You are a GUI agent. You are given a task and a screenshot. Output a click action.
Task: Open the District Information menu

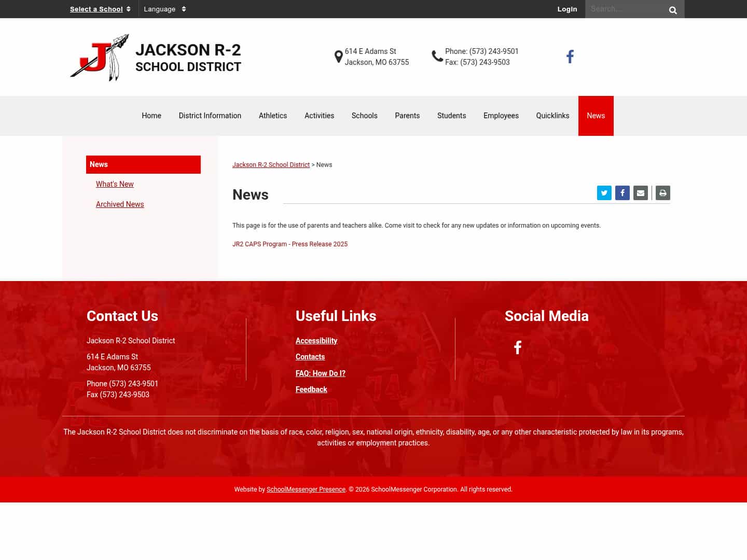pyautogui.click(x=210, y=116)
